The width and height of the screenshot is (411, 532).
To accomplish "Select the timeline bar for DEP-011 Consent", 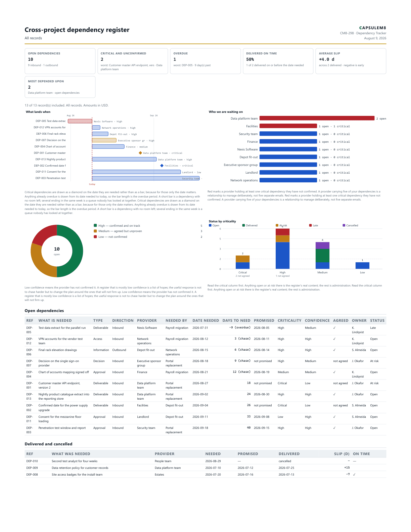I will click(136, 172).
